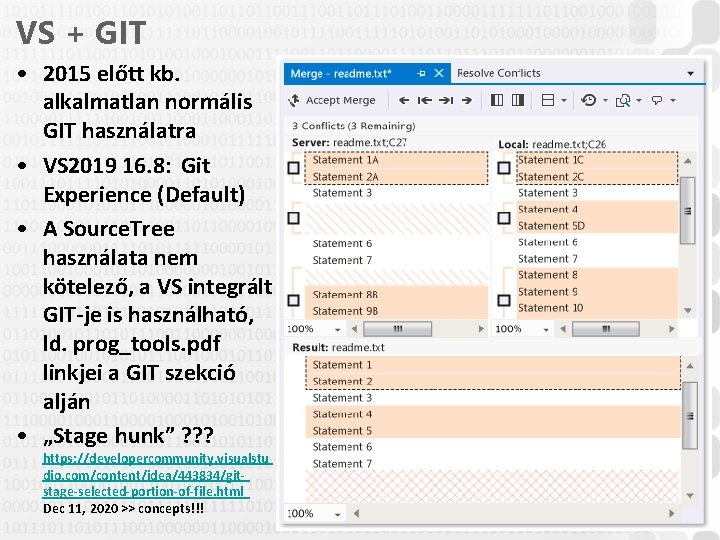Click Result pane scroll up arrow

pyautogui.click(x=690, y=366)
